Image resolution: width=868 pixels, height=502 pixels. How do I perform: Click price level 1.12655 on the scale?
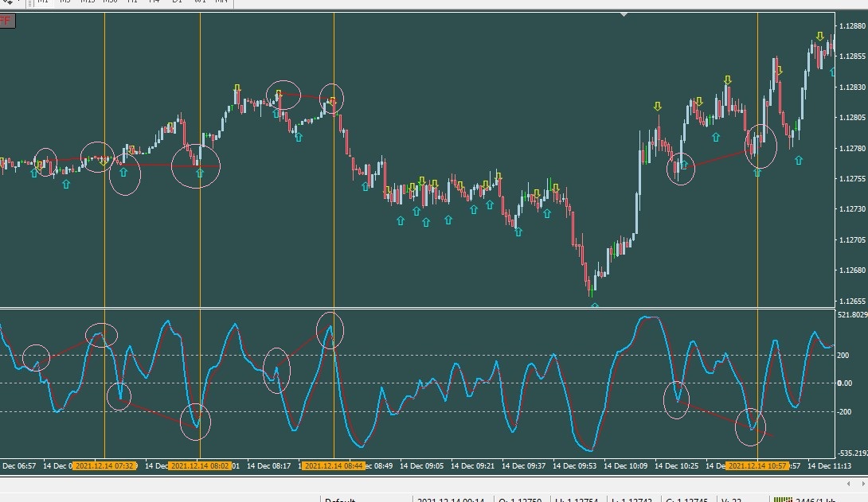click(x=852, y=302)
